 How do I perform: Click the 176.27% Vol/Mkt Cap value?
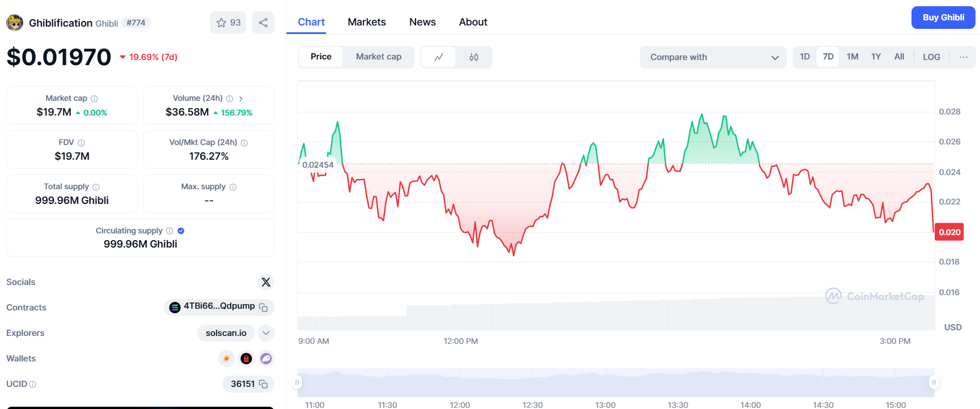pos(209,156)
